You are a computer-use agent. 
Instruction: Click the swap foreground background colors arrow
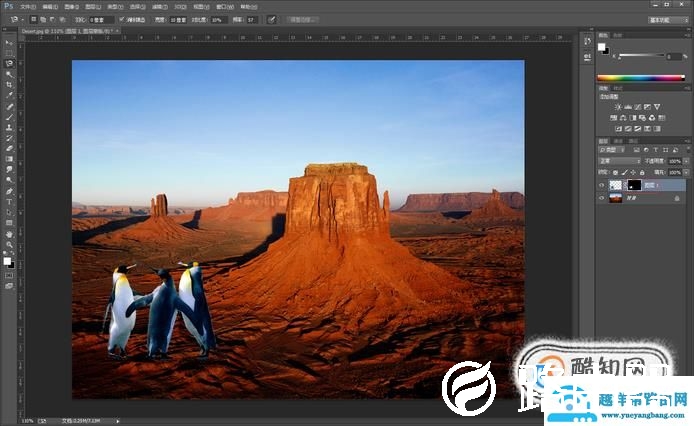(x=12, y=255)
